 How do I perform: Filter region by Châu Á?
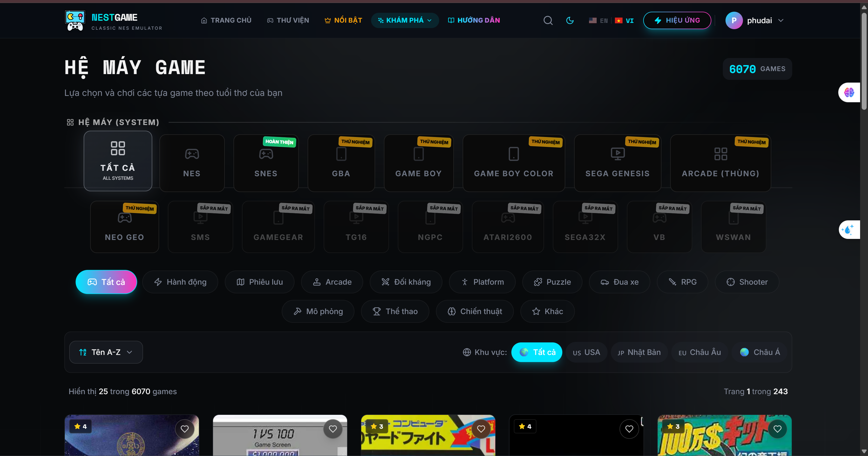pyautogui.click(x=760, y=352)
